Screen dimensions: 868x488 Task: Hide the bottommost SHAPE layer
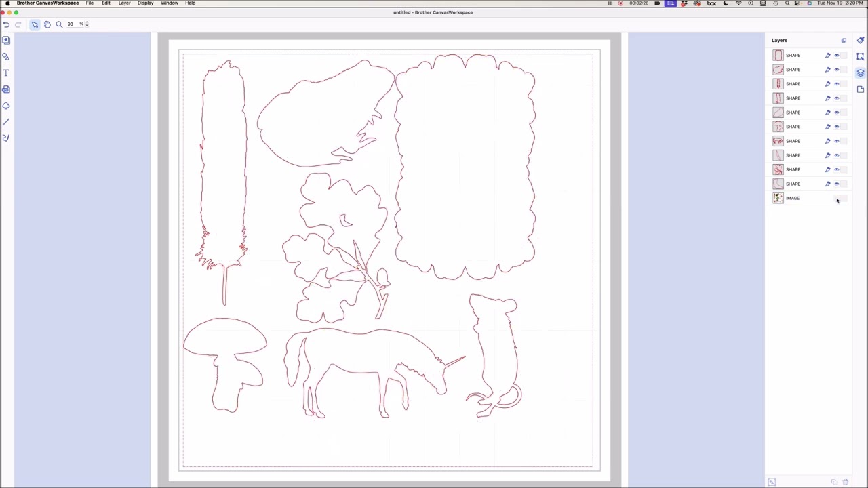837,184
